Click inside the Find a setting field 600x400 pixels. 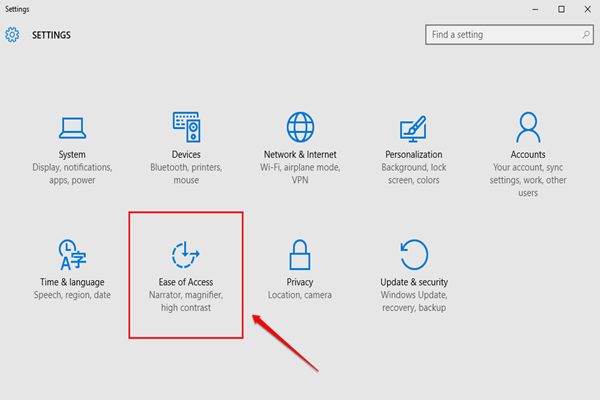pos(500,35)
